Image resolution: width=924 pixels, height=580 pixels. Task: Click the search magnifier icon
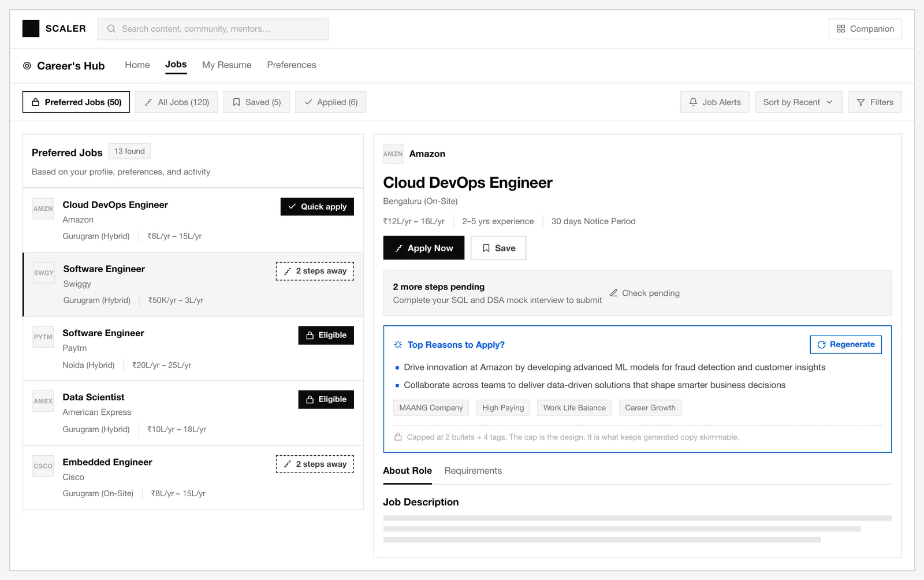coord(111,29)
